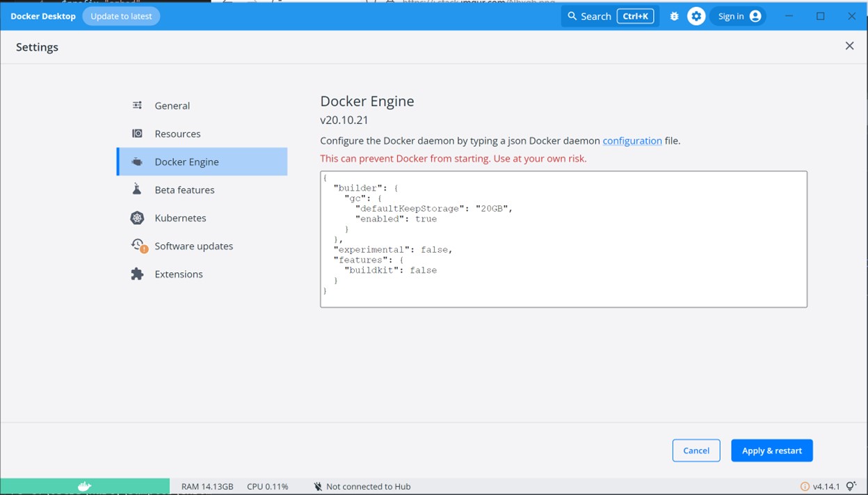Select the Resources sidebar icon

(138, 133)
